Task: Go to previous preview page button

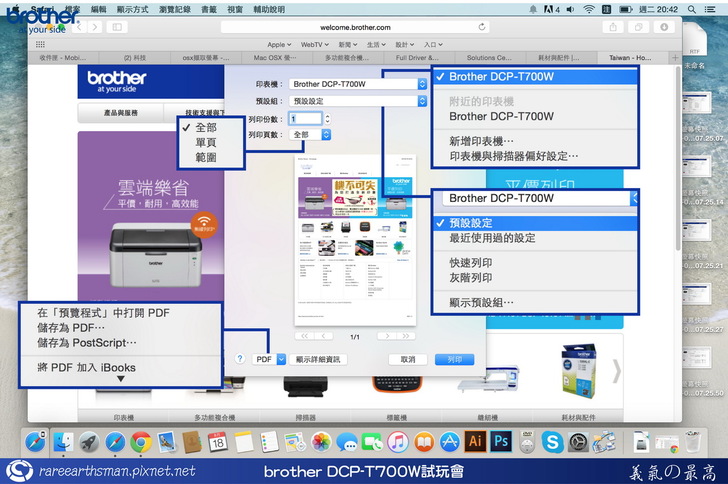Action: coord(323,336)
